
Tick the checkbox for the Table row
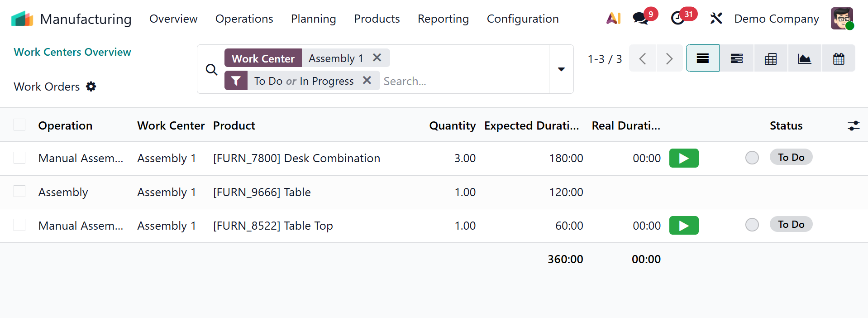(x=19, y=192)
